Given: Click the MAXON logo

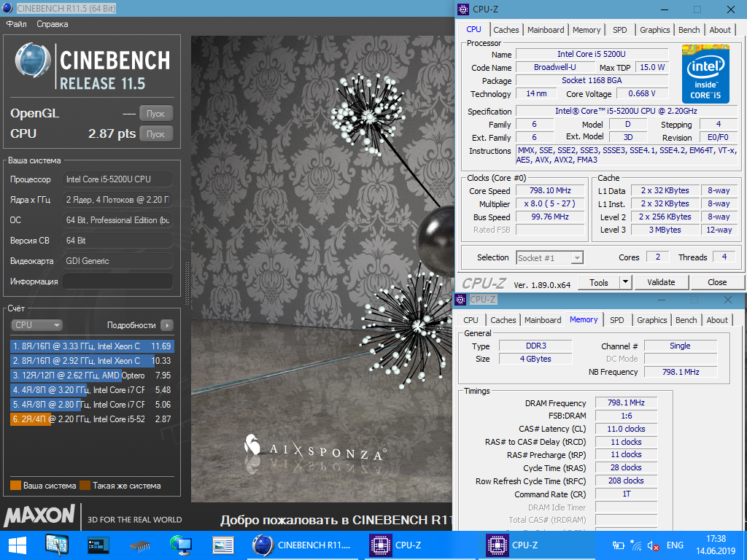Looking at the screenshot, I should [39, 516].
